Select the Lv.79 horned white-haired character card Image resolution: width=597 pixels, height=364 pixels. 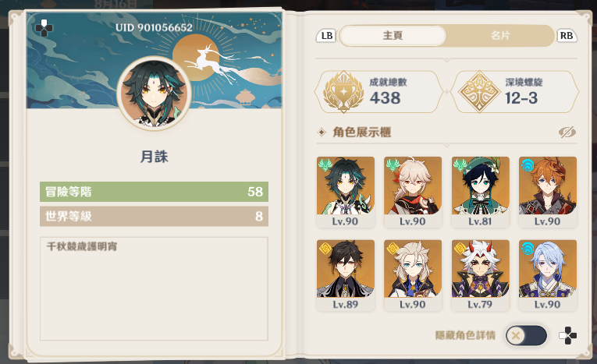pyautogui.click(x=480, y=275)
